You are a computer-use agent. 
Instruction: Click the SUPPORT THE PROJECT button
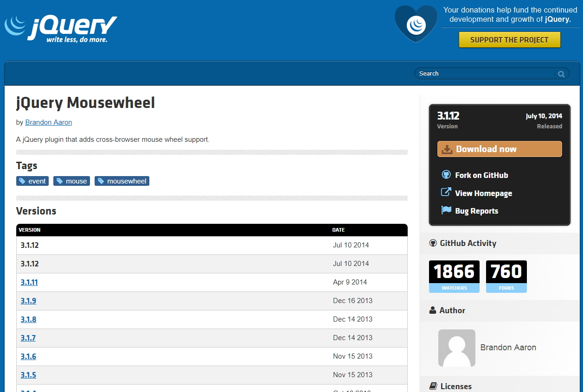pyautogui.click(x=510, y=40)
